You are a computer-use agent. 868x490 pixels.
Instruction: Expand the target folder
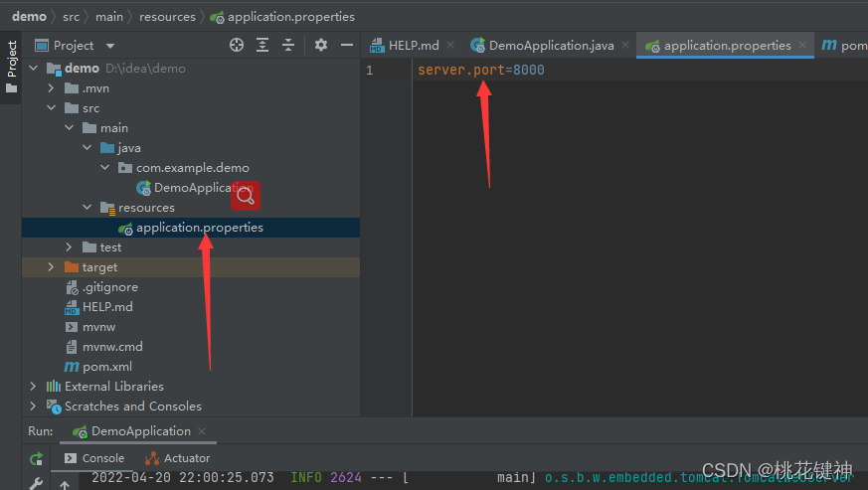[x=51, y=267]
